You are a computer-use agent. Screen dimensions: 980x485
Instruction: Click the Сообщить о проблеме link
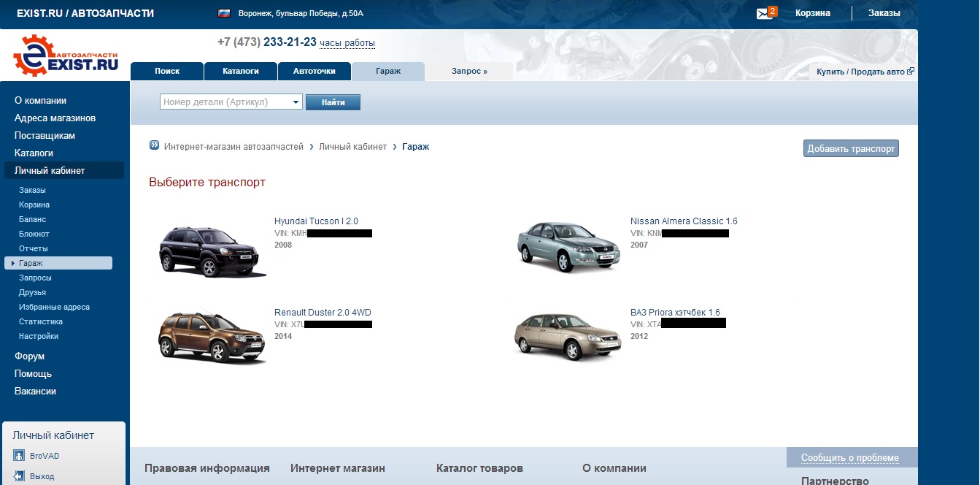tap(849, 458)
